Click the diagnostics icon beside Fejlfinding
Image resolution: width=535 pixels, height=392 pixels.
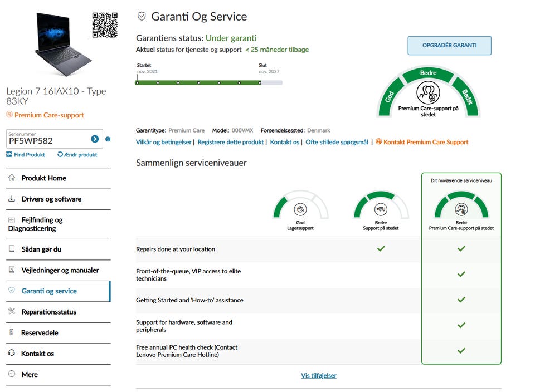(12, 220)
